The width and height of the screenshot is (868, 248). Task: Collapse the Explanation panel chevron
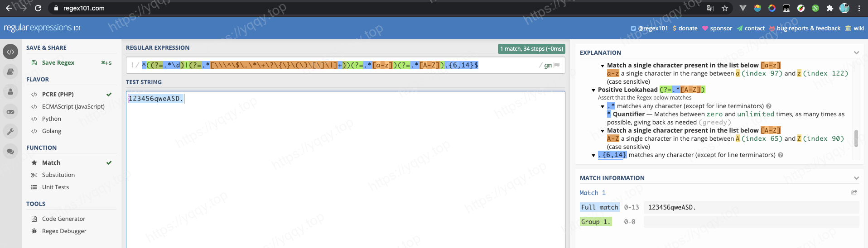coord(856,53)
